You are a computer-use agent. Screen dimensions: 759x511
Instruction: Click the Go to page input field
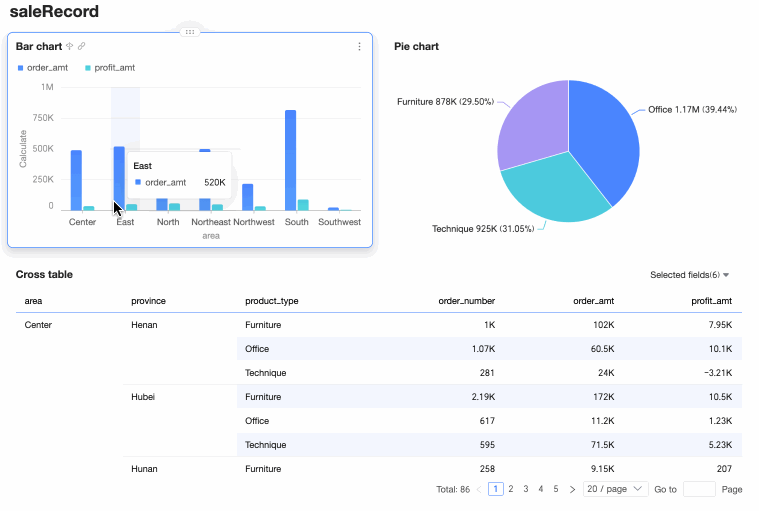click(x=699, y=489)
